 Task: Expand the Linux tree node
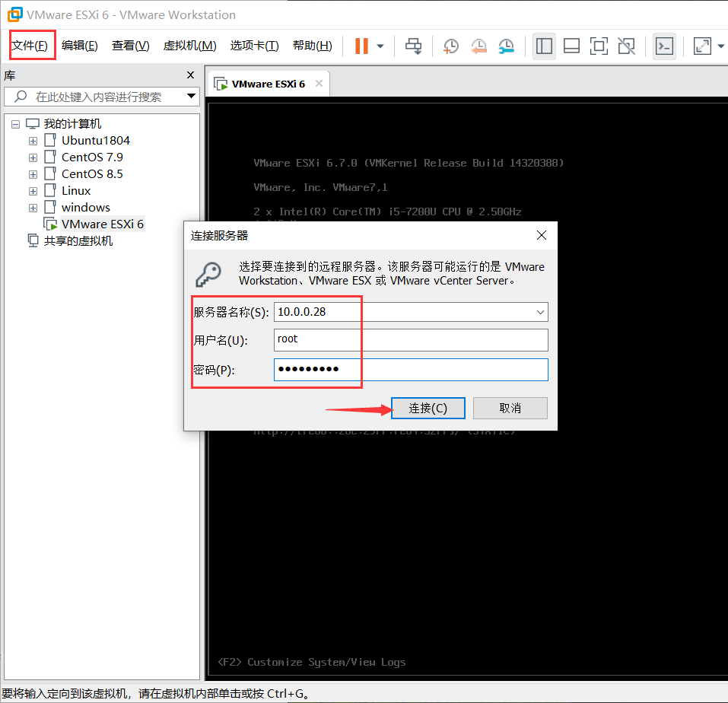click(x=33, y=191)
